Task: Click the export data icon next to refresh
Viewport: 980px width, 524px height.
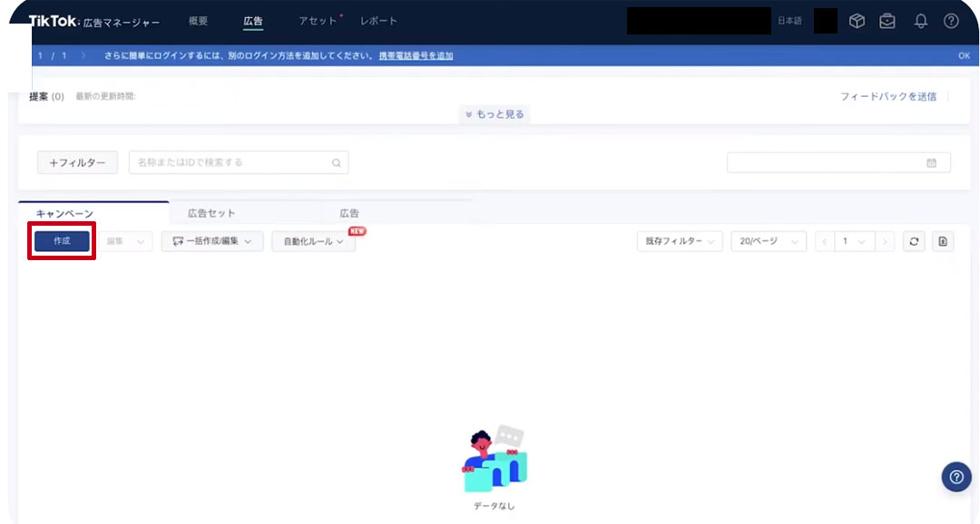Action: coord(942,241)
